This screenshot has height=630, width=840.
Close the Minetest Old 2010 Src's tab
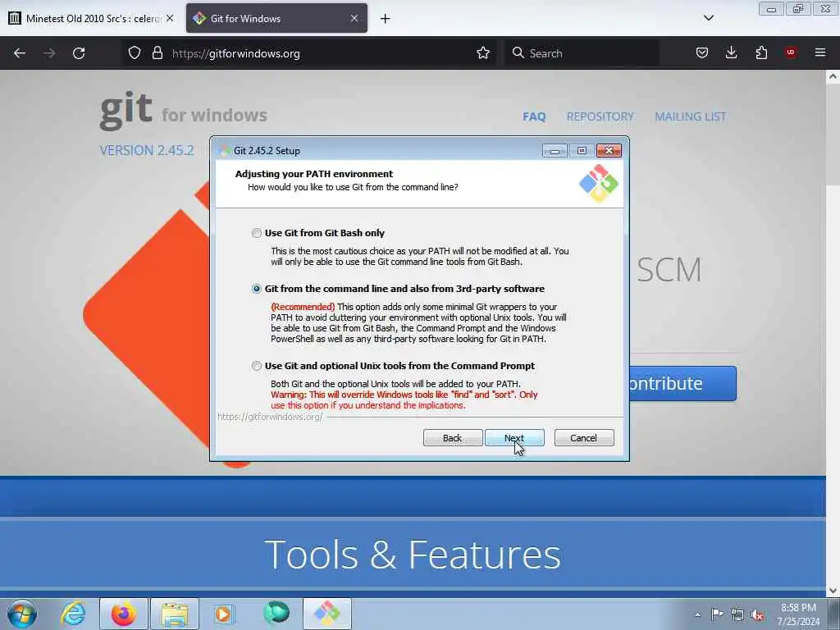pos(170,18)
